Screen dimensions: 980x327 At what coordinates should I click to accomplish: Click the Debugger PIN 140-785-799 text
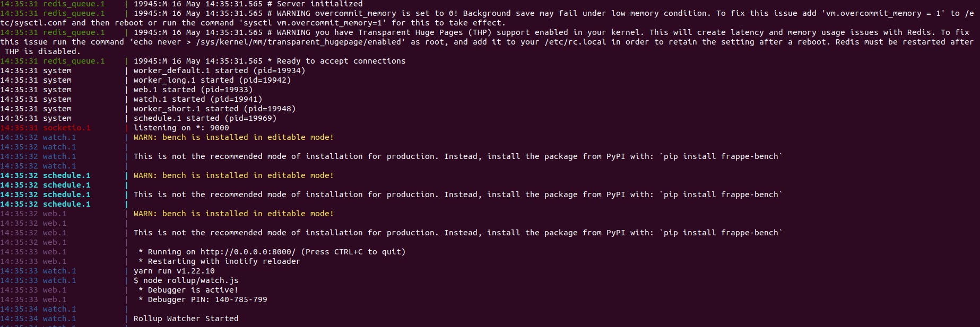click(x=207, y=299)
